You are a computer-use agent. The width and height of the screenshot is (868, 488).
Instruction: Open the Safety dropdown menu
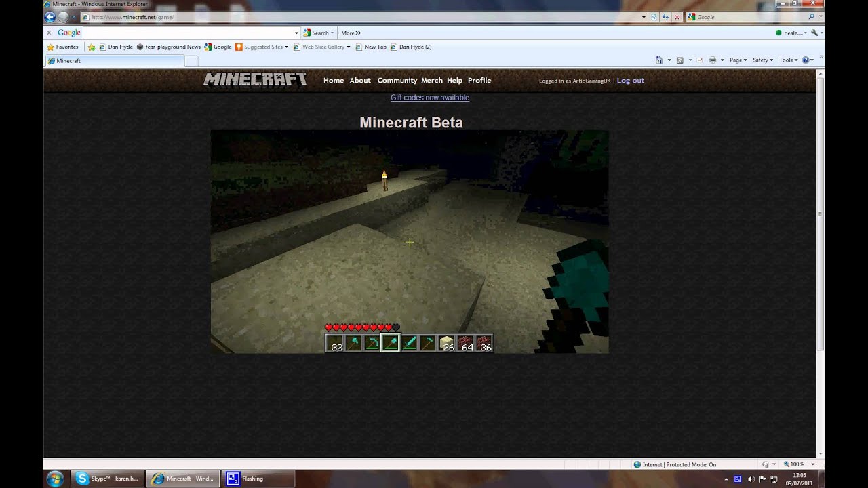pos(763,60)
